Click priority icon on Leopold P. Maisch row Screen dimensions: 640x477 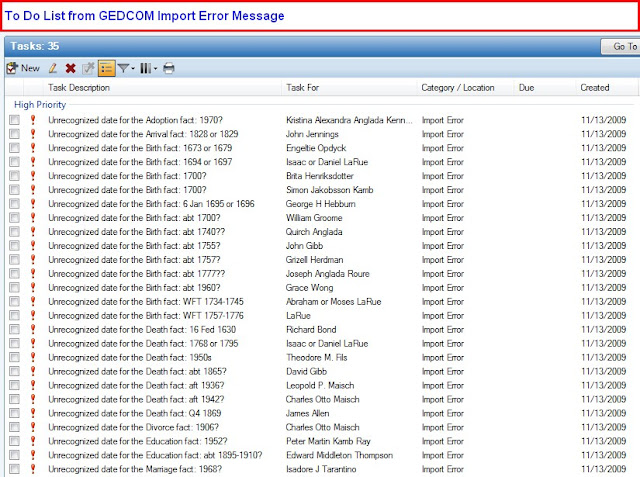(x=33, y=385)
